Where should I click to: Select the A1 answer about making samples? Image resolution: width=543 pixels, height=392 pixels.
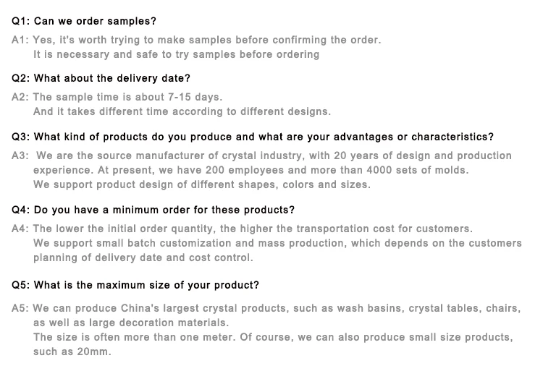196,40
